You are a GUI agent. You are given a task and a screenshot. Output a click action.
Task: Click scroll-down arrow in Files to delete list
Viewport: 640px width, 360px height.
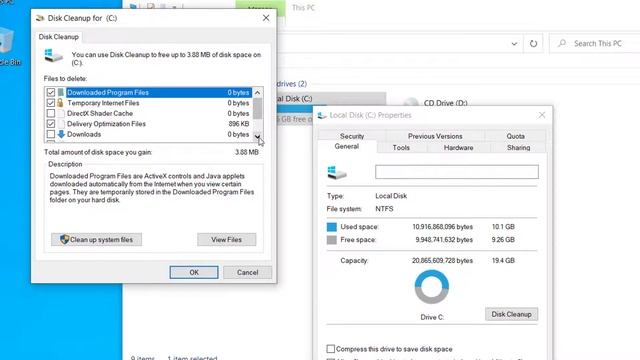point(258,137)
